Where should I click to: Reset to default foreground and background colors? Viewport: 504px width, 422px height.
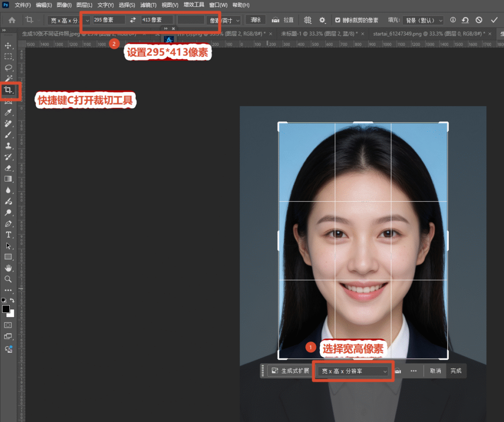tap(4, 301)
